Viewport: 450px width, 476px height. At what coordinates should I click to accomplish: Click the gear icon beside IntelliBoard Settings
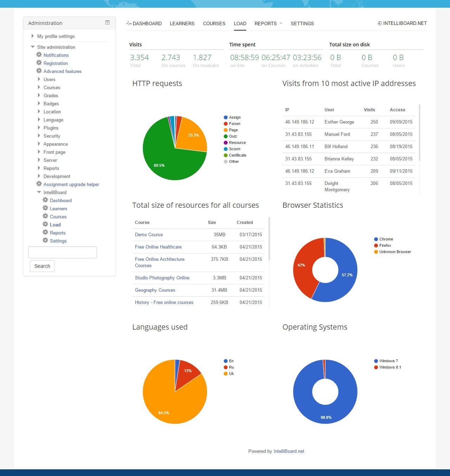tap(45, 241)
